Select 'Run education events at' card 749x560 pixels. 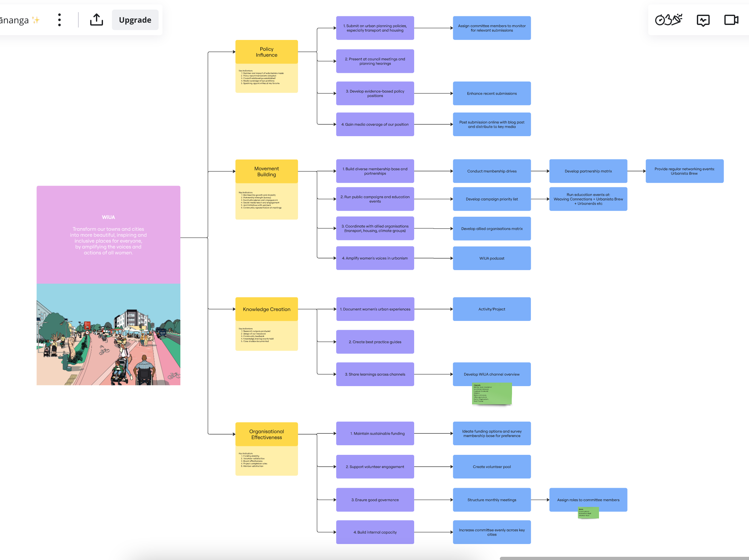tap(588, 199)
